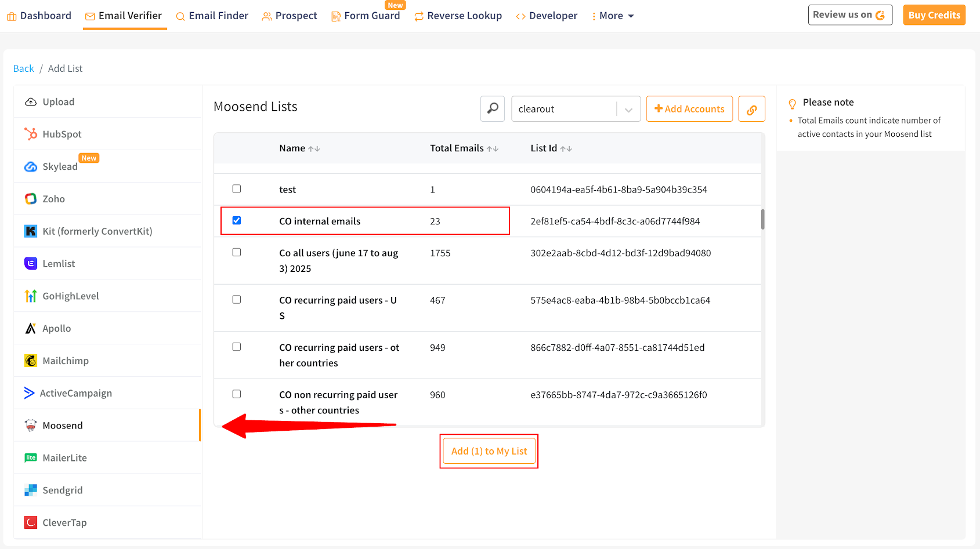Click the link connection icon beside Add Accounts
Viewport: 980px width, 549px height.
[x=751, y=108]
